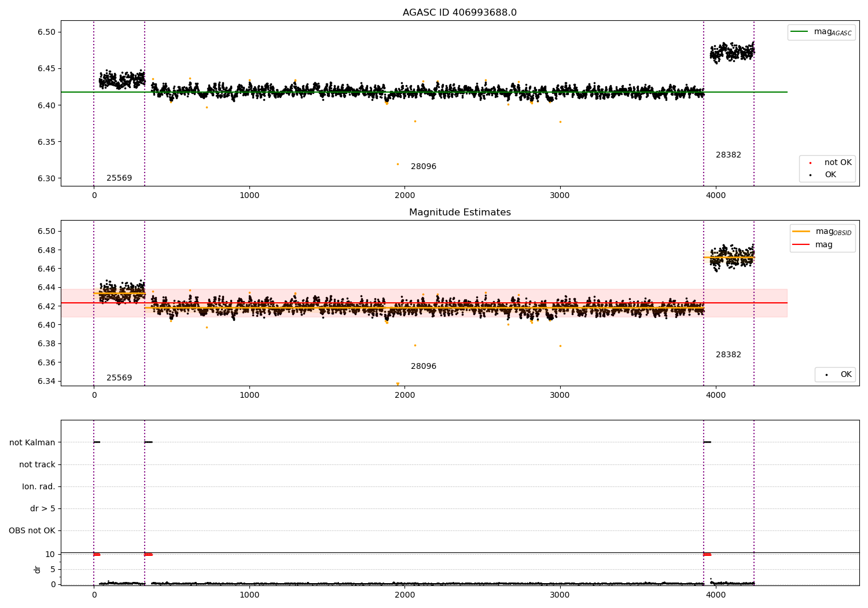Click obsid label 28096 in middle plot
The width and height of the screenshot is (868, 608).
[424, 367]
